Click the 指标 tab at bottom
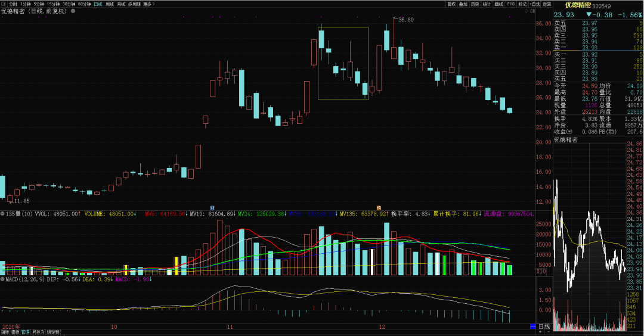The image size is (644, 336). (5, 332)
